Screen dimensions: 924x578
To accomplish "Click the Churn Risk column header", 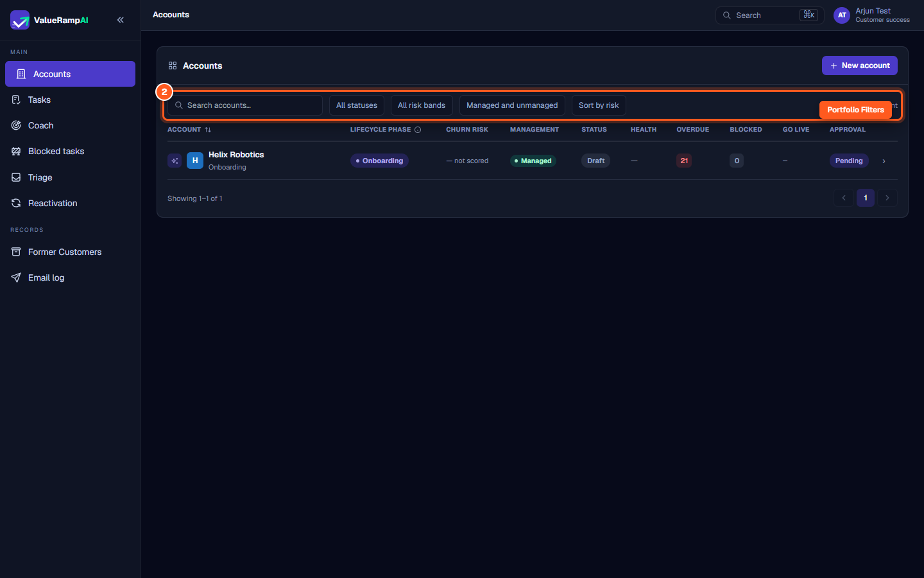I will (467, 130).
